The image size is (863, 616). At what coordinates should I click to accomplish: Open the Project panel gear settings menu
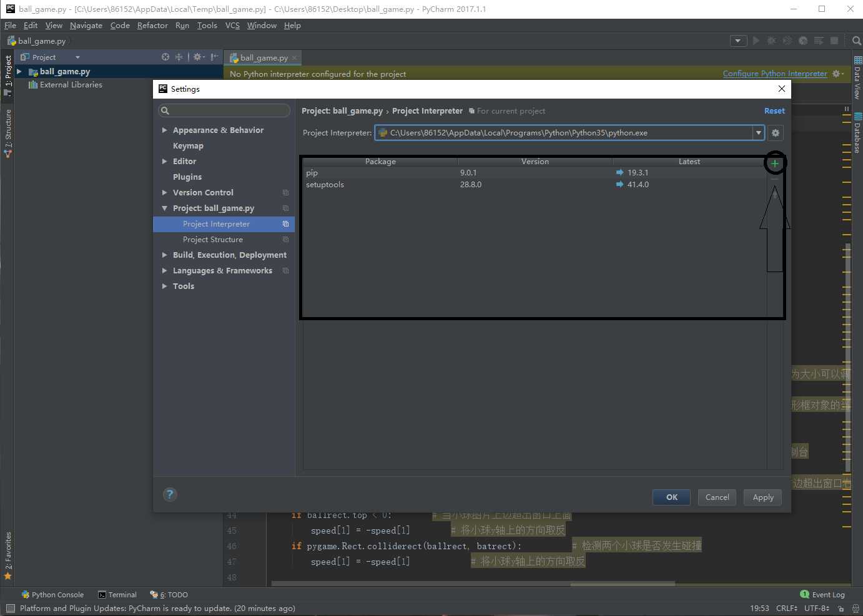199,57
